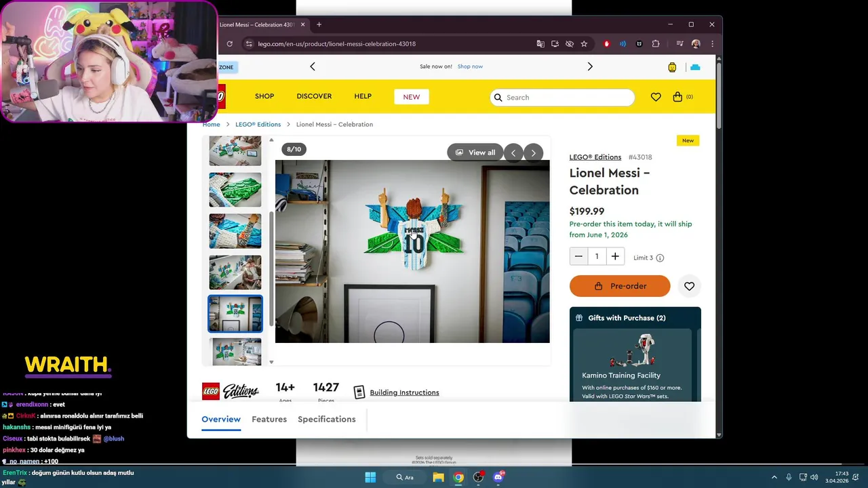The image size is (868, 488).
Task: Show hidden system tray icons chevron
Action: (x=774, y=477)
